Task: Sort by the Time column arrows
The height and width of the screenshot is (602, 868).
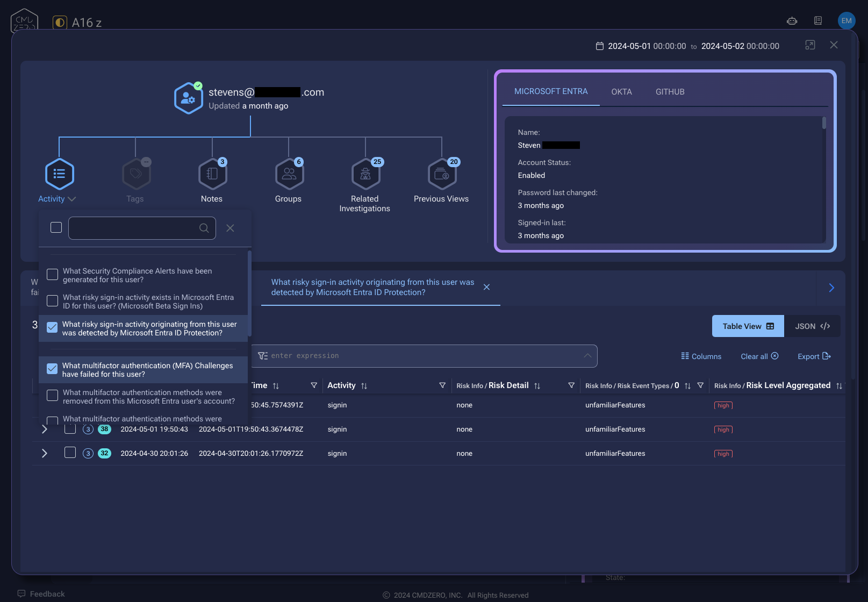Action: pos(276,386)
